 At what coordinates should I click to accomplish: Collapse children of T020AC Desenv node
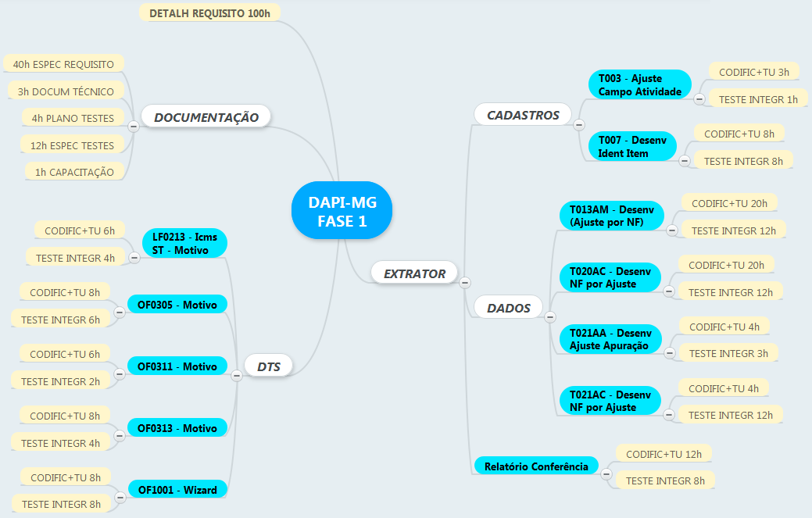pyautogui.click(x=668, y=292)
